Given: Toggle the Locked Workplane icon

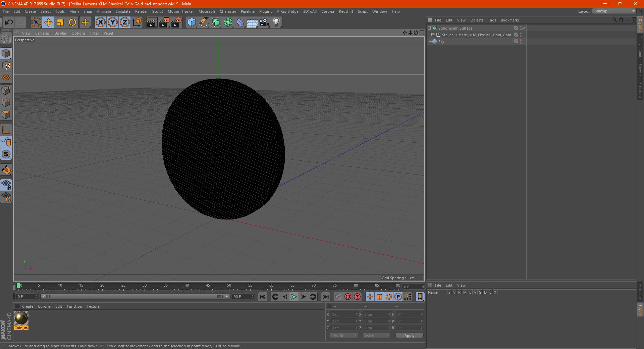Looking at the screenshot, I should pyautogui.click(x=6, y=185).
